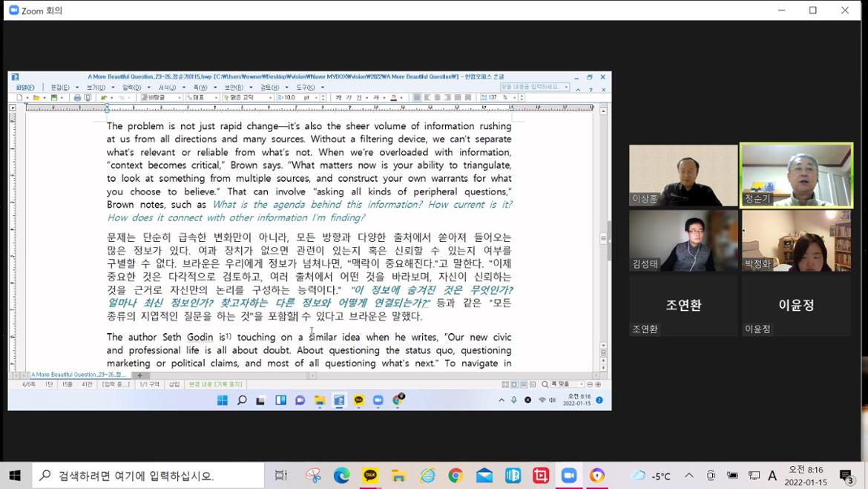
Task: Click the Task View icon in the taskbar
Action: click(x=281, y=476)
